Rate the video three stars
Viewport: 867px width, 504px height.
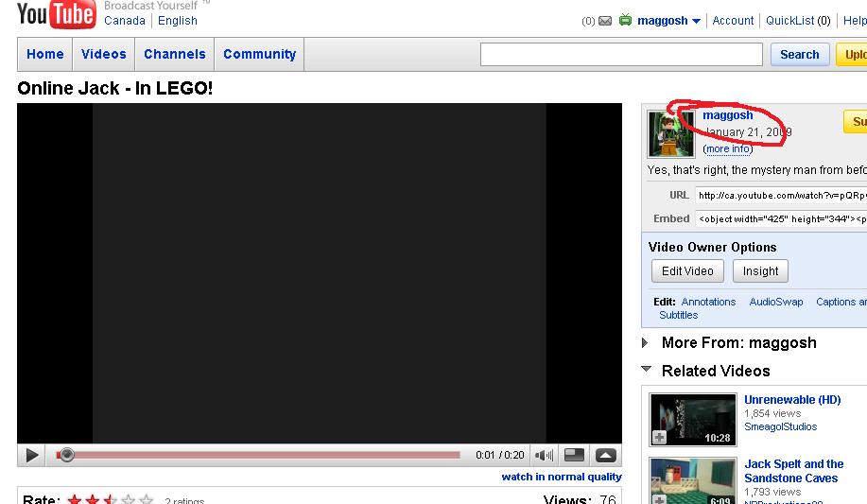(111, 499)
